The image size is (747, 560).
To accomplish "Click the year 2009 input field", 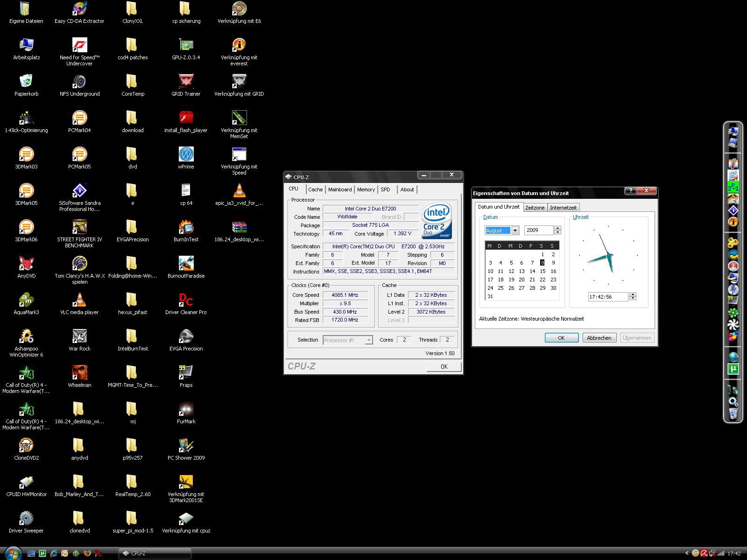I will (x=539, y=230).
